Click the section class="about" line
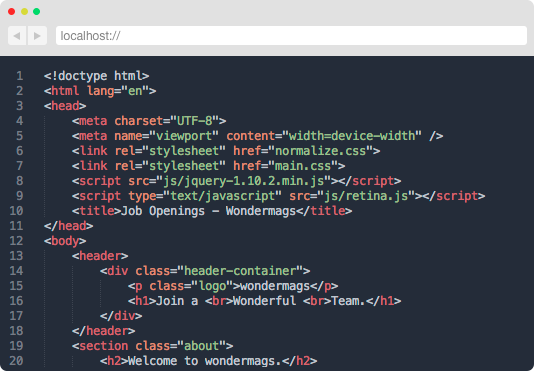Image resolution: width=534 pixels, height=371 pixels. tap(152, 346)
